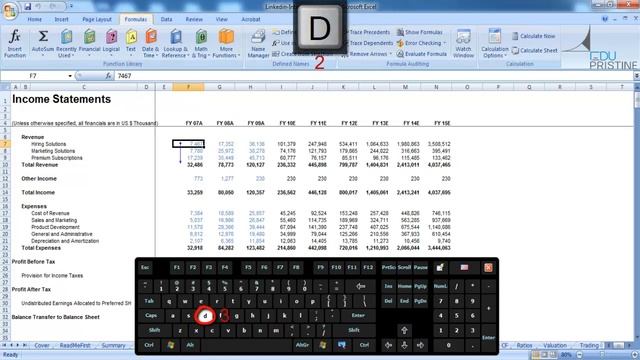
Task: Open the Text functions menu
Action: pyautogui.click(x=131, y=43)
